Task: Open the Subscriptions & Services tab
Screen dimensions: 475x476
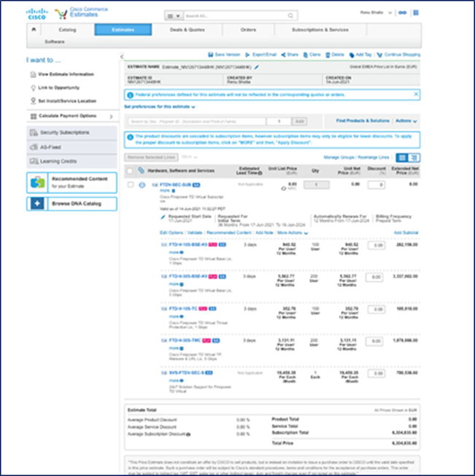Action: [320, 30]
